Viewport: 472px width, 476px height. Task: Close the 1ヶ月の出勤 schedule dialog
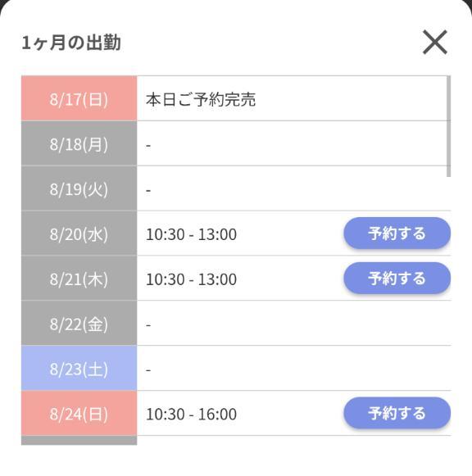coord(435,43)
